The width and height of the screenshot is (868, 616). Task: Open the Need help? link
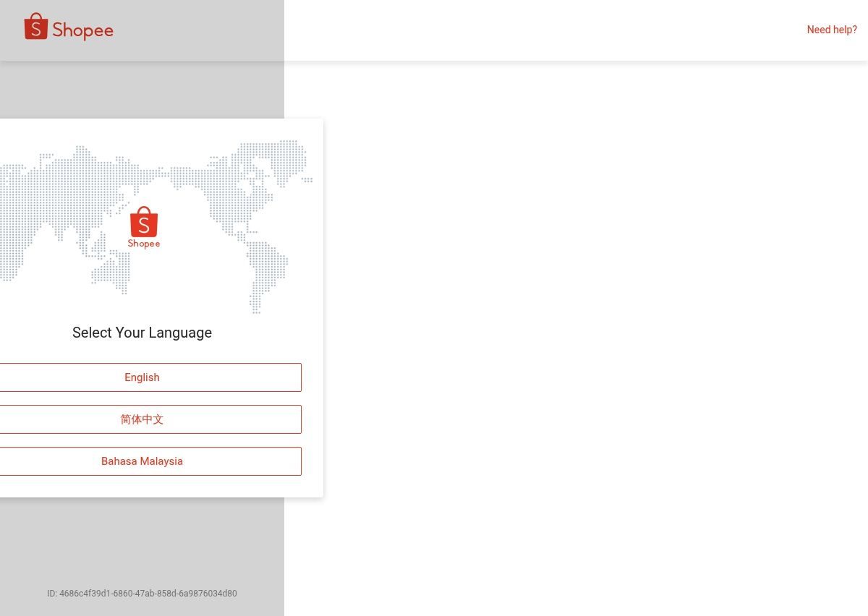tap(832, 30)
